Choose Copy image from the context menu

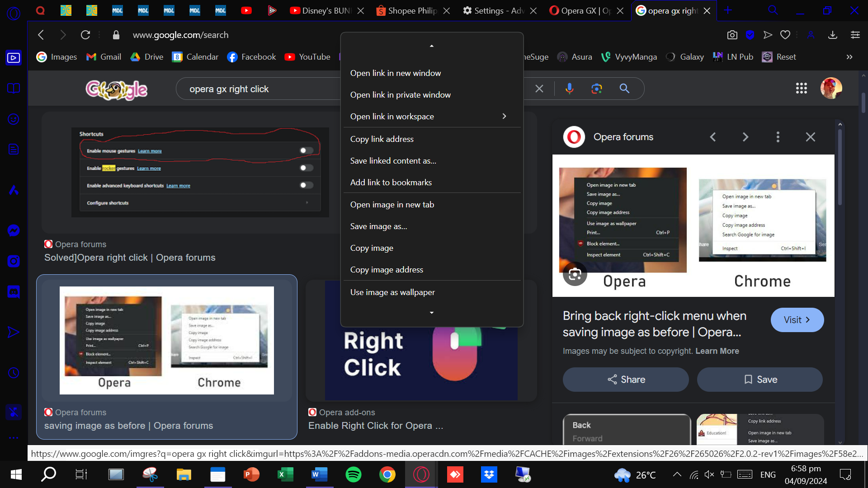[432, 248]
